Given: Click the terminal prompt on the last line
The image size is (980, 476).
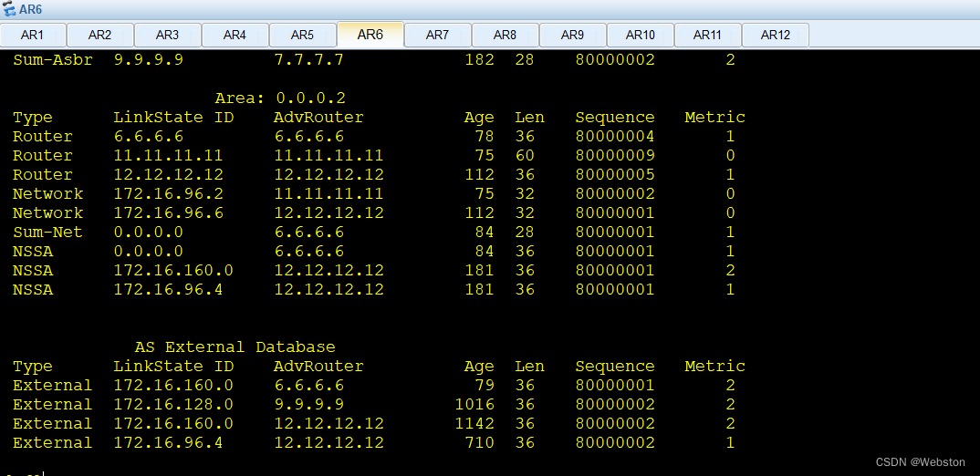Looking at the screenshot, I should pos(24,471).
